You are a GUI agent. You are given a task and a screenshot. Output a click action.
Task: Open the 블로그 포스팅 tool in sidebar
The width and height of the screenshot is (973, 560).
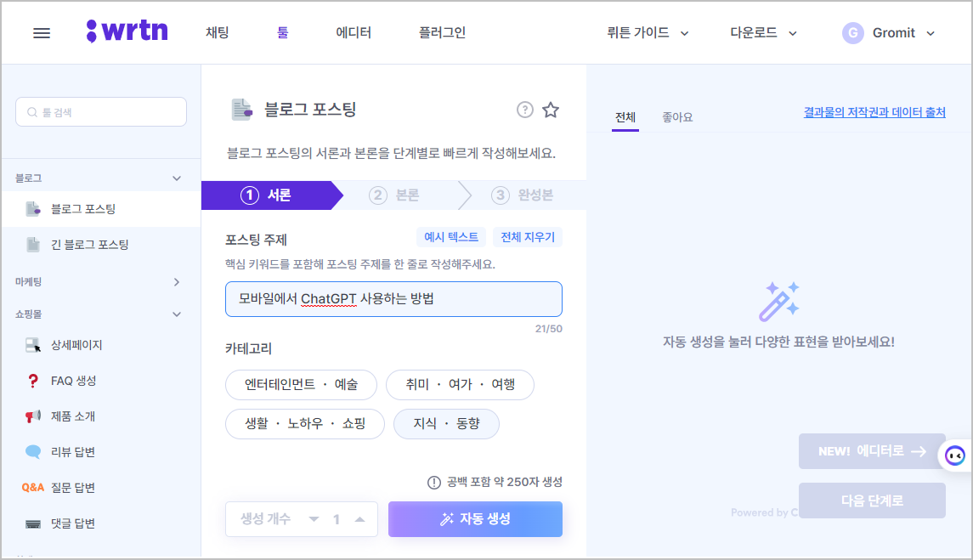85,208
